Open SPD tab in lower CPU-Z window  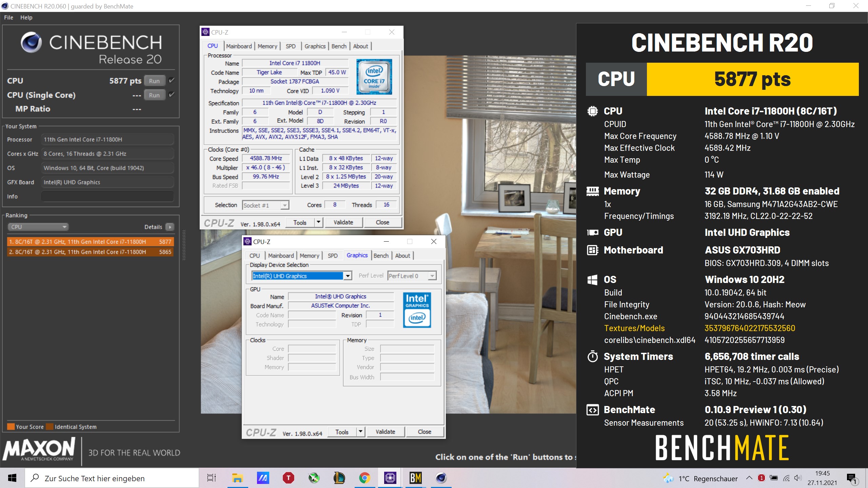pyautogui.click(x=333, y=256)
